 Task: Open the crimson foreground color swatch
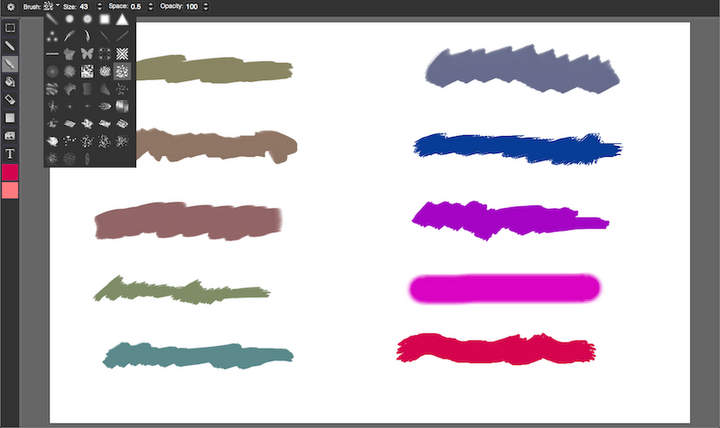(x=10, y=172)
